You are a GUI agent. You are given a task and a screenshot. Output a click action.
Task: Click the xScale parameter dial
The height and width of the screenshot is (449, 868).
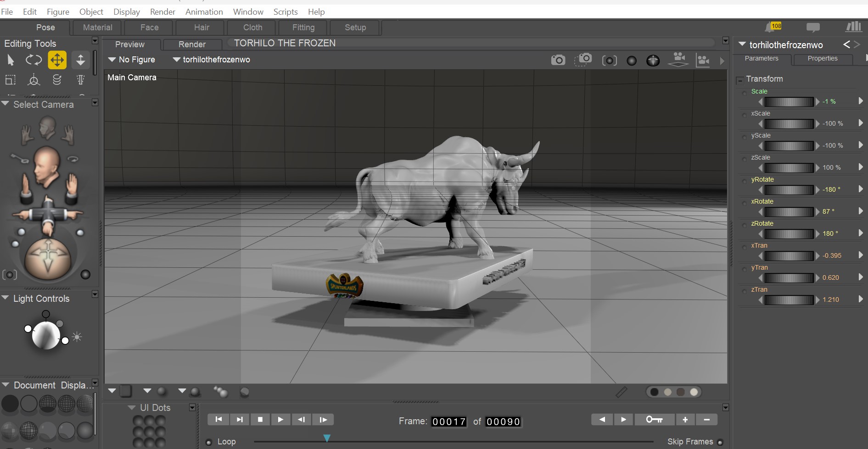point(789,123)
